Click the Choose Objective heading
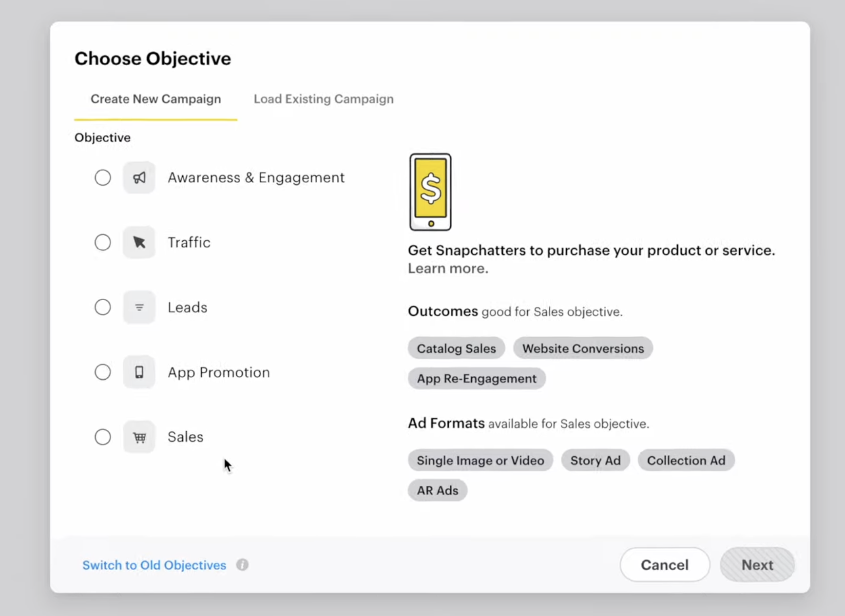This screenshot has height=616, width=845. pyautogui.click(x=153, y=59)
